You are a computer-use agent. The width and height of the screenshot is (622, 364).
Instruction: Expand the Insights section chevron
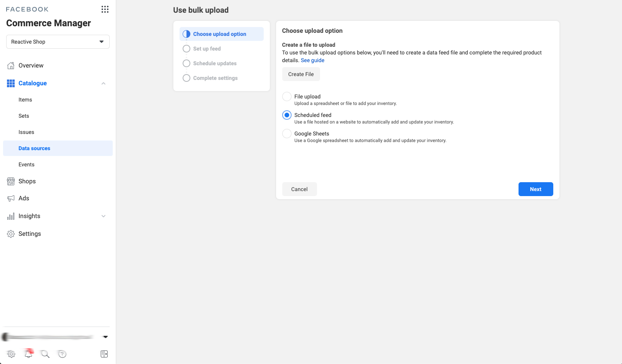pyautogui.click(x=103, y=216)
